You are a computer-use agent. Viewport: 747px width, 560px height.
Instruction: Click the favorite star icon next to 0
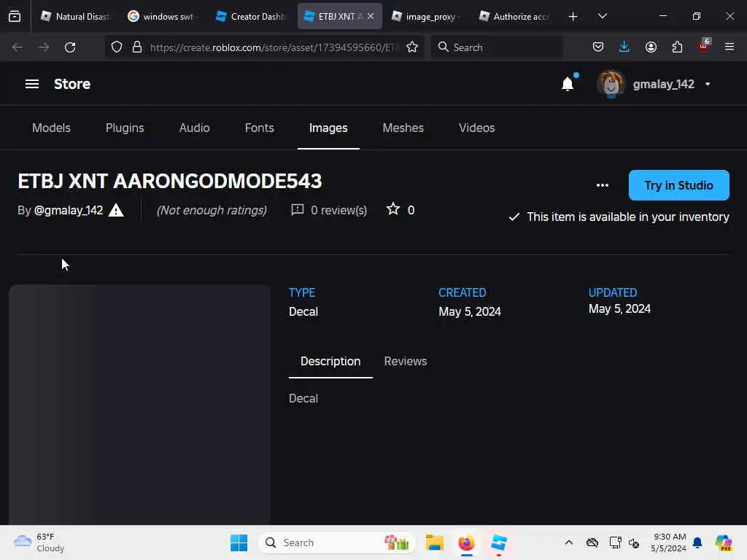pyautogui.click(x=393, y=209)
